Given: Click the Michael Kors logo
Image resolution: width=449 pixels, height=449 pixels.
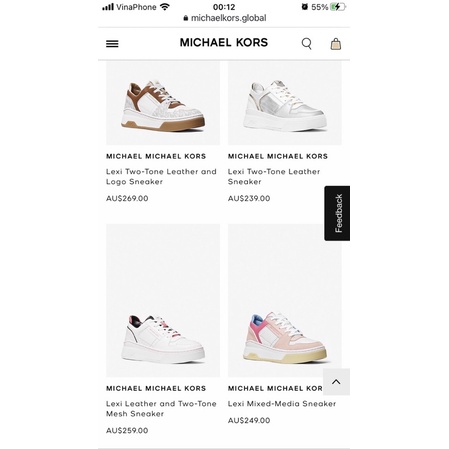Looking at the screenshot, I should coord(224,43).
